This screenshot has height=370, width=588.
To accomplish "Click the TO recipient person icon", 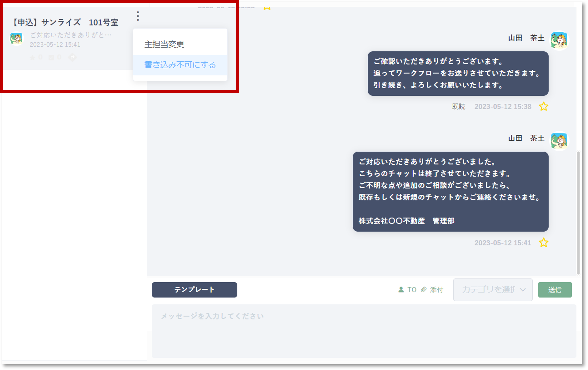I will pos(401,290).
